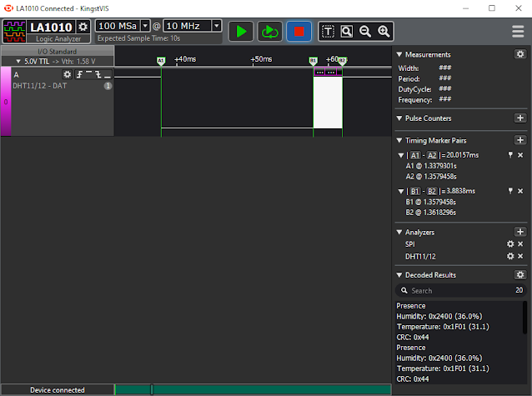Click the channel label 'DHT11/12 - DAT'
The width and height of the screenshot is (532, 396).
point(40,86)
